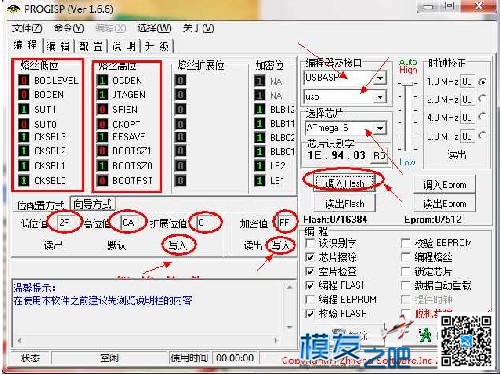Enable the 编程熔丝 checkbox
The image size is (500, 375).
(405, 257)
